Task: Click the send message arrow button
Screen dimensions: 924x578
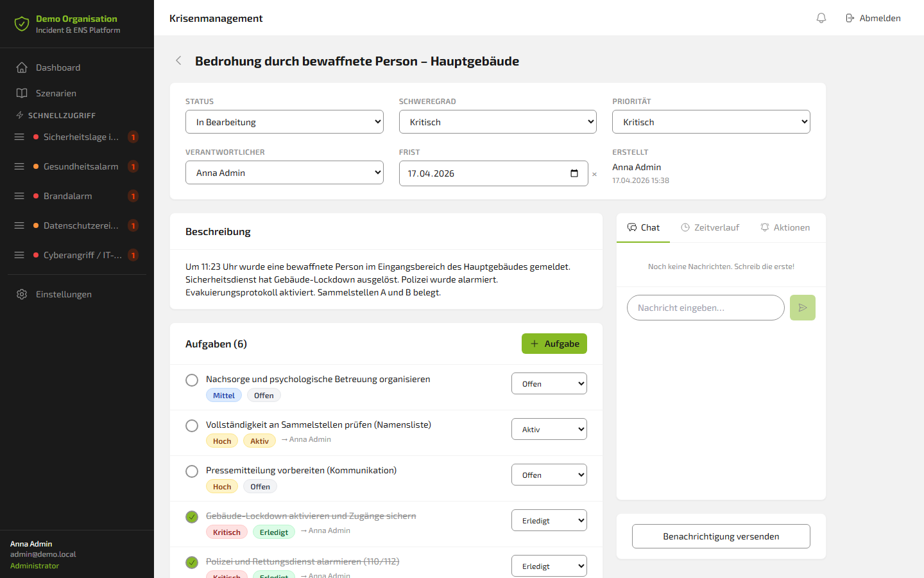Action: tap(803, 308)
